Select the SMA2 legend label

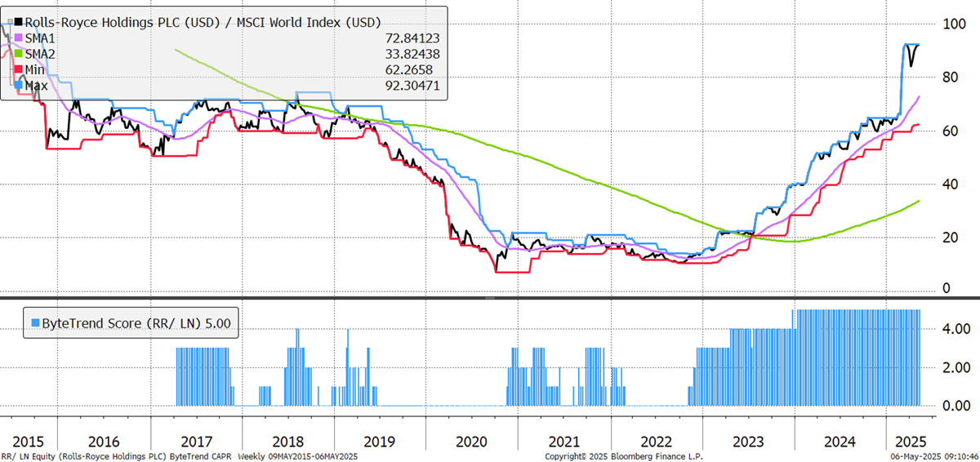coord(42,53)
